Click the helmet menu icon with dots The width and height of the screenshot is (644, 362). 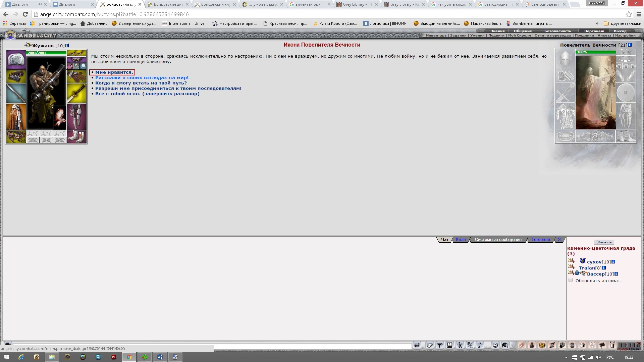(505, 345)
